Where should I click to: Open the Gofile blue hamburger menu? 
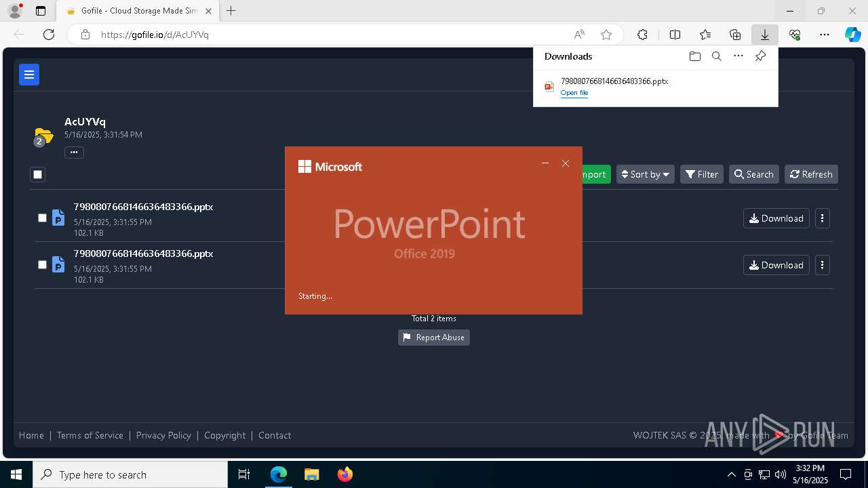click(29, 75)
